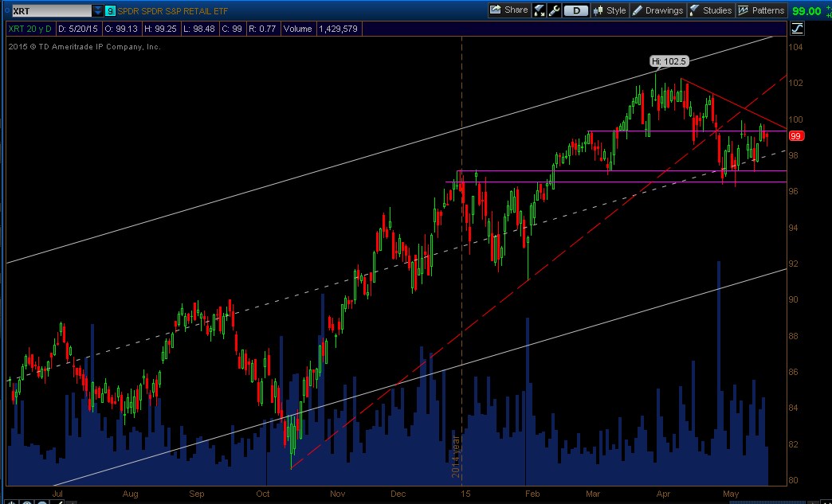Click the 'Feb' time axis label
Screen dimensions: 832x504
pos(532,494)
